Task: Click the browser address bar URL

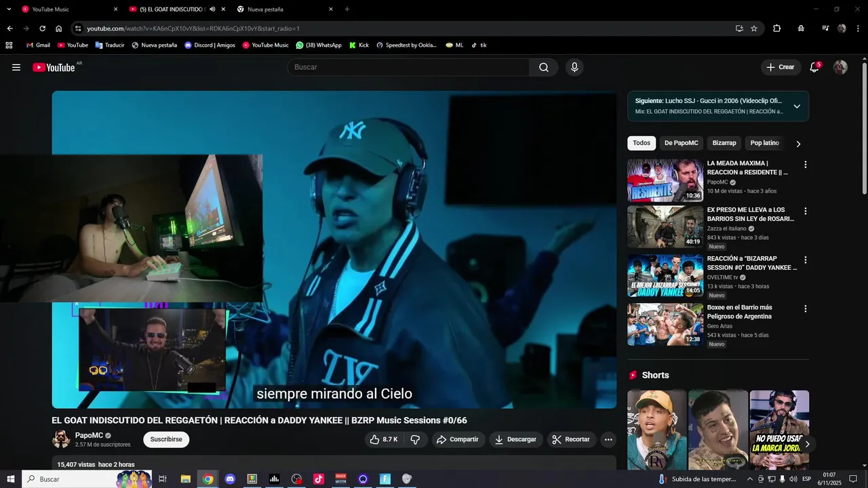Action: pos(193,28)
